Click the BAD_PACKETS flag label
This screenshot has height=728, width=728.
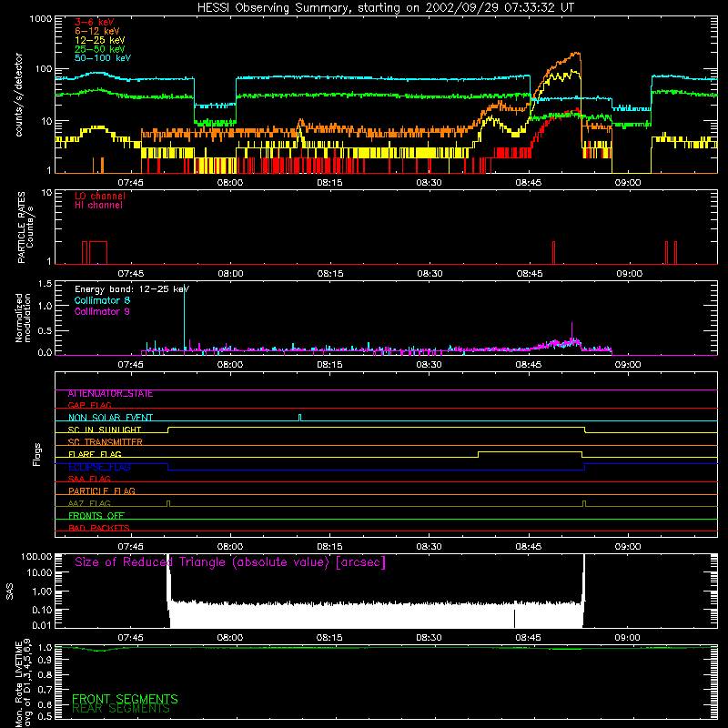pos(99,528)
